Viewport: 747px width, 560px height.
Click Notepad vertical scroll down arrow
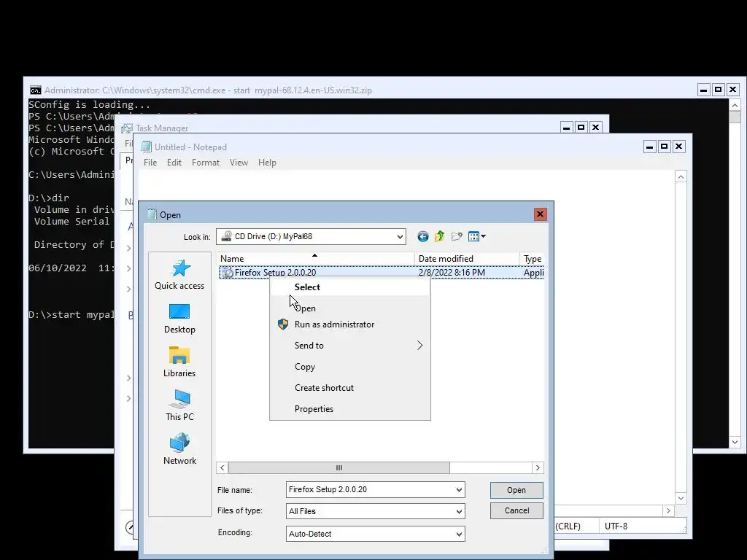(681, 498)
